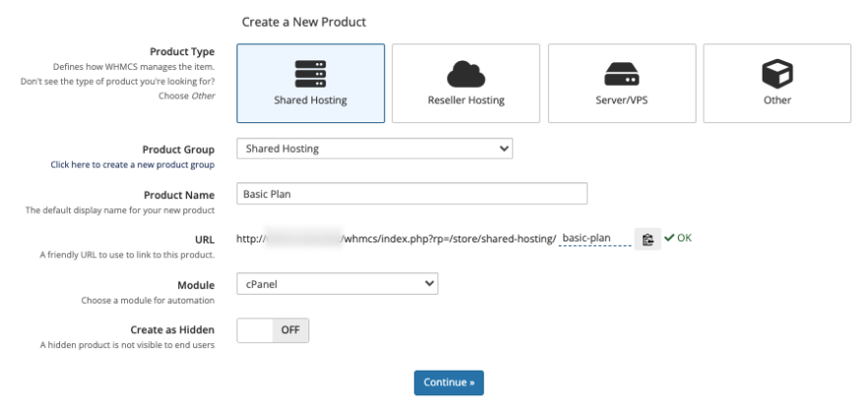The height and width of the screenshot is (411, 868).
Task: Click link to create a new product group
Action: tap(132, 165)
